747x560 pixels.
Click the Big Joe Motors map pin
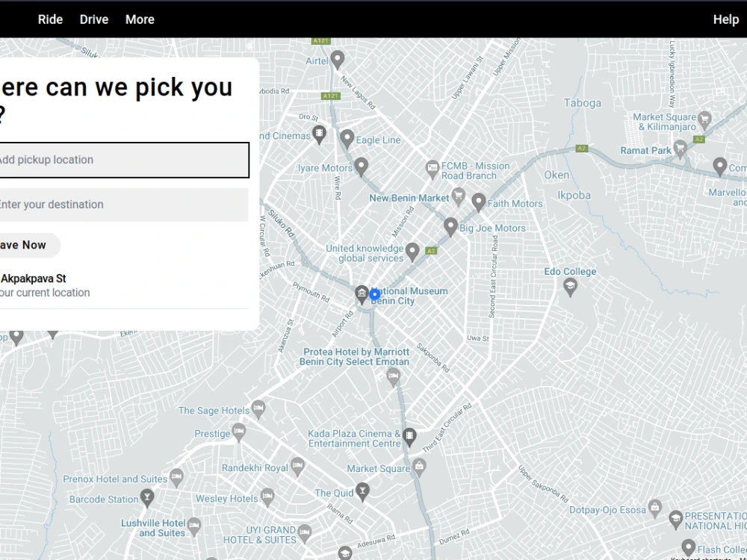coord(450,227)
